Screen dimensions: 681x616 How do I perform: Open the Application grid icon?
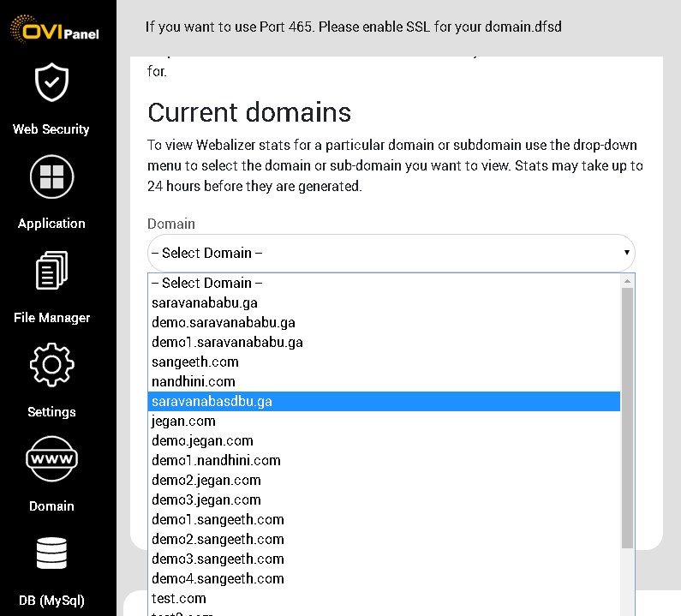(x=51, y=176)
